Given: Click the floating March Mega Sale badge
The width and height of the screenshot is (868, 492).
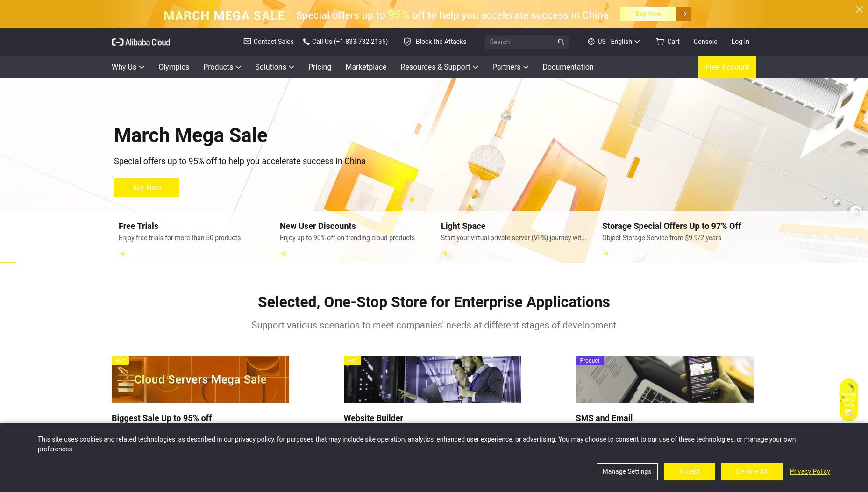Looking at the screenshot, I should coord(849,400).
